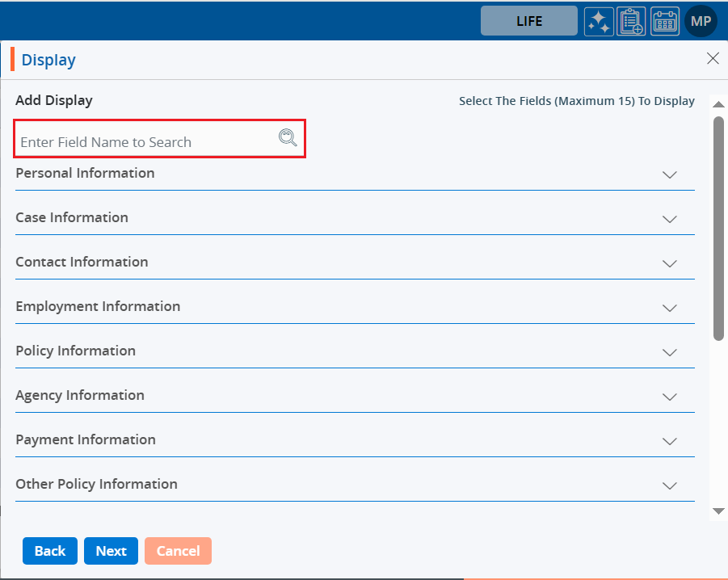Open the clipboard add task icon

631,22
